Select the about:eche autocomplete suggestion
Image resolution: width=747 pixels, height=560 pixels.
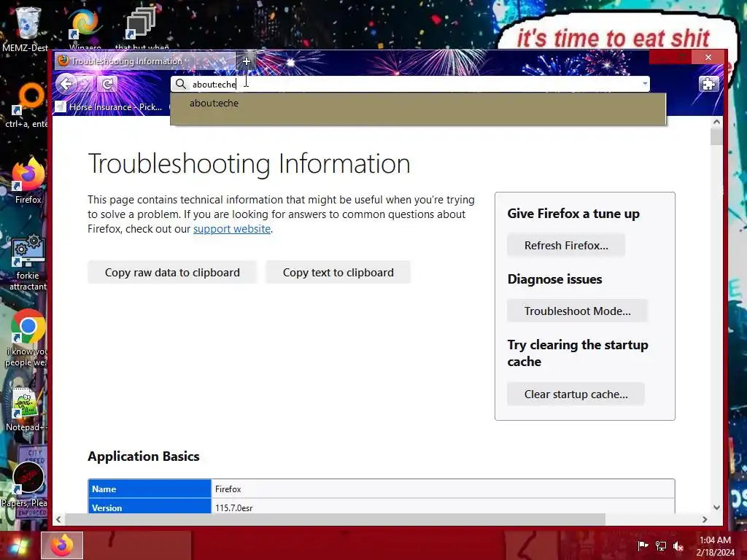tap(418, 104)
